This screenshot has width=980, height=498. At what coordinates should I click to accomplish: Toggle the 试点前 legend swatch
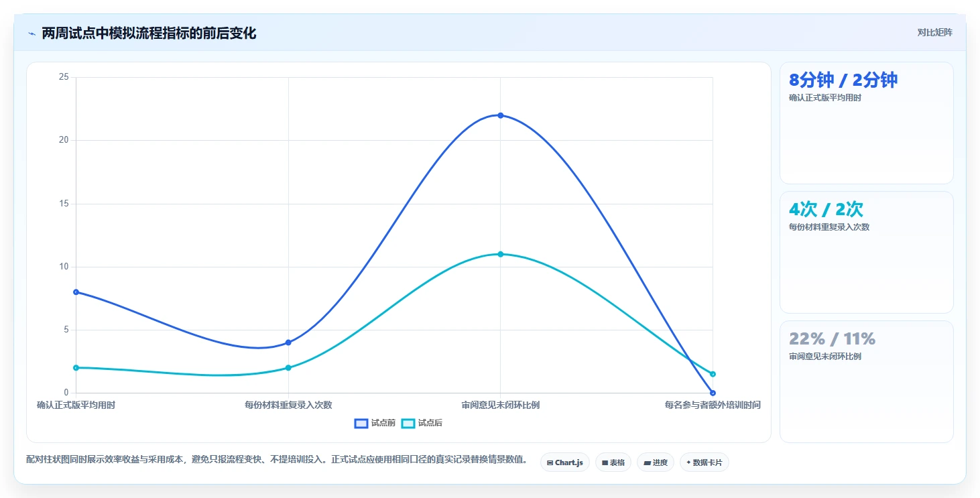361,423
